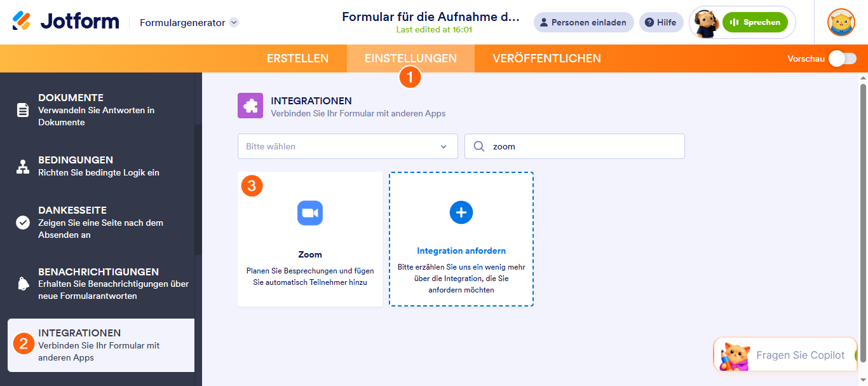Screen dimensions: 868x386
Task: Click the Benachrichtigungen bell icon
Action: coord(23,284)
